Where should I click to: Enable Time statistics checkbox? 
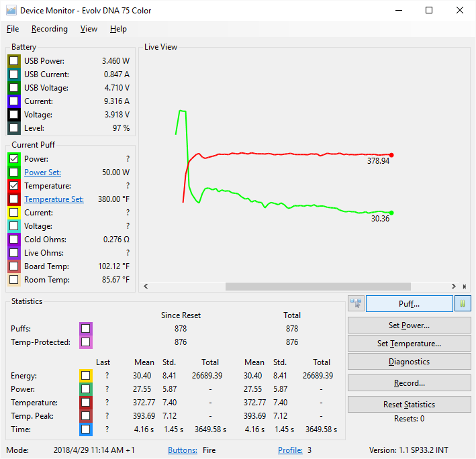pyautogui.click(x=86, y=429)
